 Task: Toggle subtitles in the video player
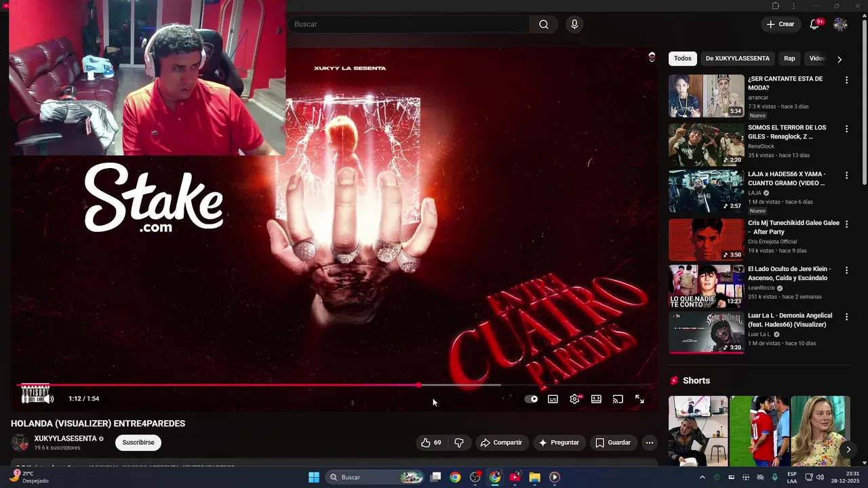tap(553, 399)
